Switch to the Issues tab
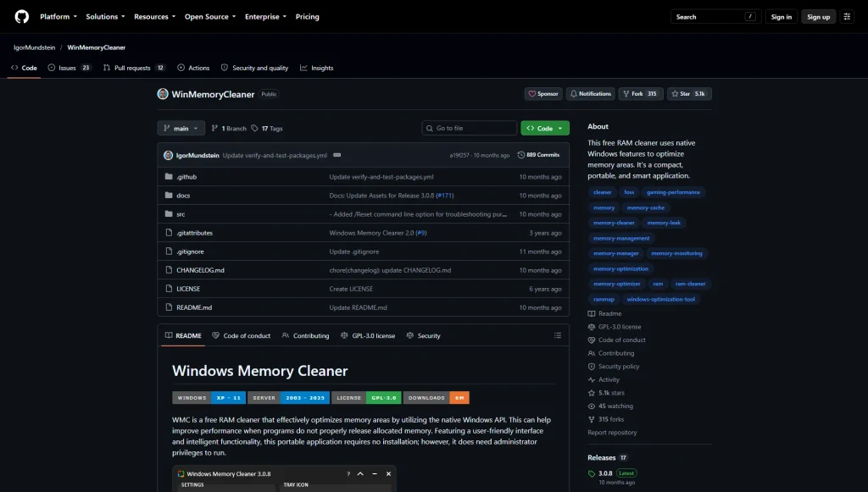Screen dimensions: 868x492 click(70, 68)
